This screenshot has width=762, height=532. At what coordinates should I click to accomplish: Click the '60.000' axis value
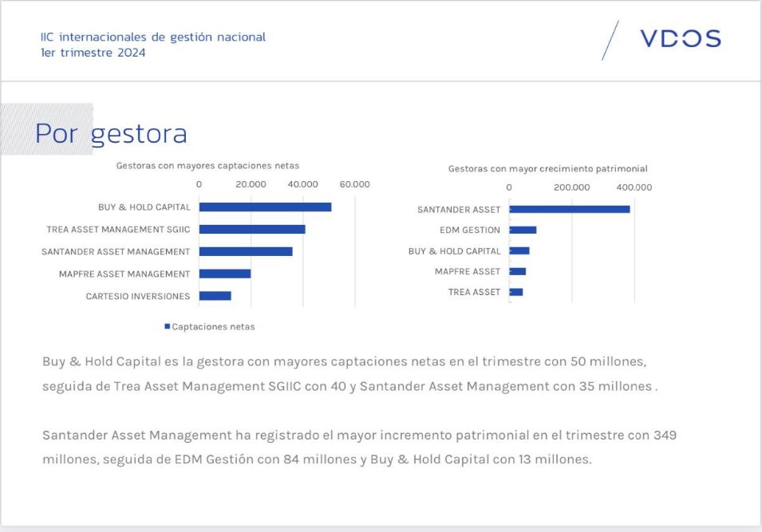355,184
